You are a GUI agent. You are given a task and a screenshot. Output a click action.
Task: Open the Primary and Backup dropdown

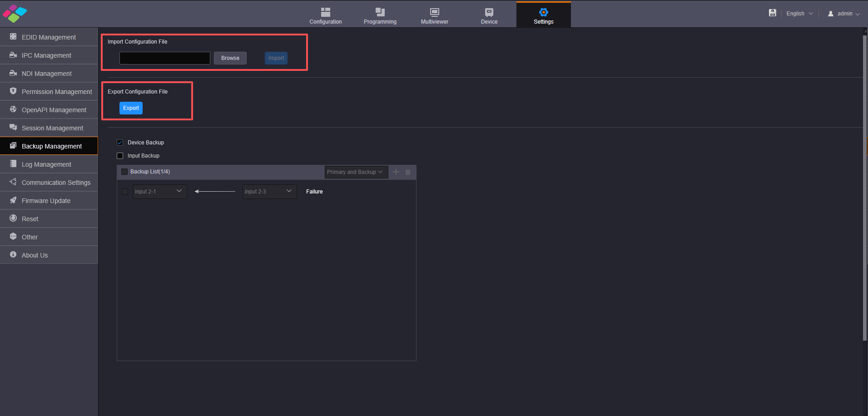(356, 172)
